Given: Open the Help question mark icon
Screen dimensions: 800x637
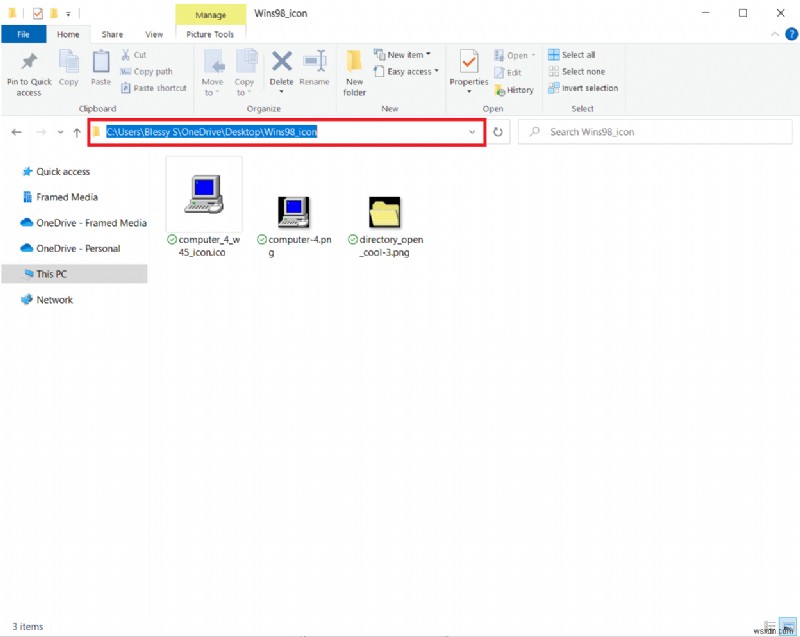Looking at the screenshot, I should pos(791,34).
